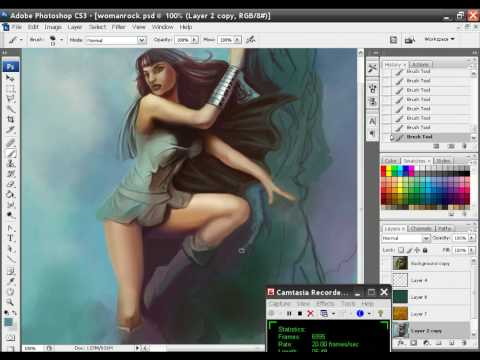The height and width of the screenshot is (360, 480).
Task: Open the Camtasia Effects menu
Action: [x=325, y=303]
